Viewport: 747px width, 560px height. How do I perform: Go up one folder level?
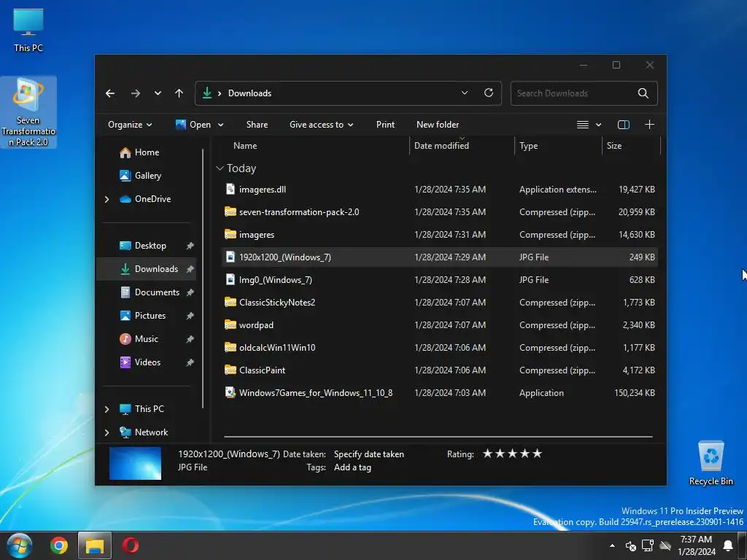(x=179, y=93)
